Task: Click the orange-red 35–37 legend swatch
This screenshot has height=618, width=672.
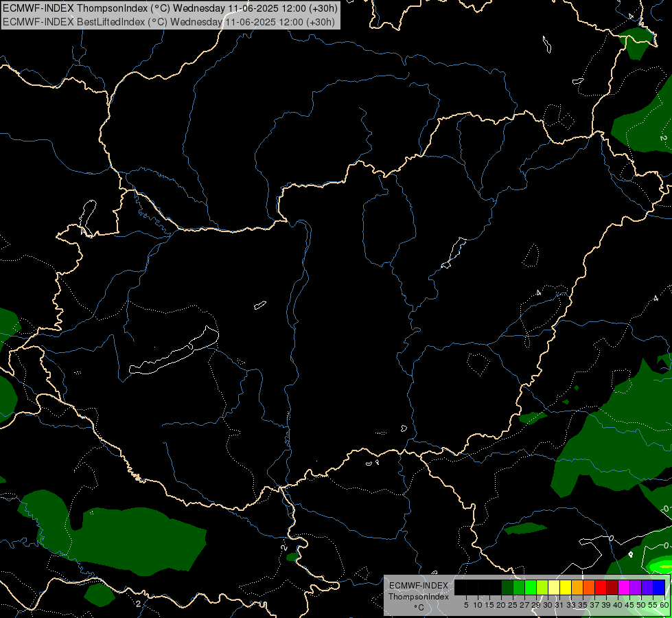Action: [589, 587]
